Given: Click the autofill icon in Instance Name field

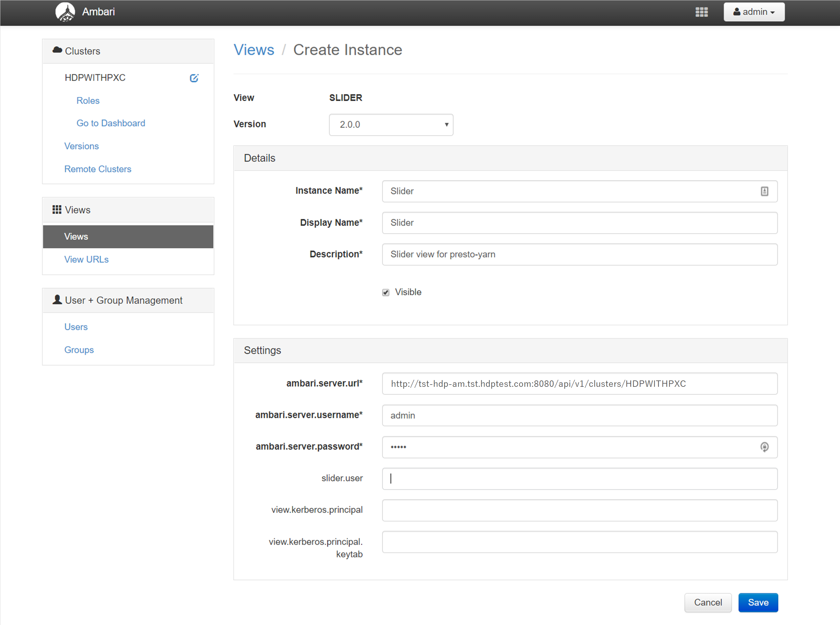Looking at the screenshot, I should click(764, 191).
